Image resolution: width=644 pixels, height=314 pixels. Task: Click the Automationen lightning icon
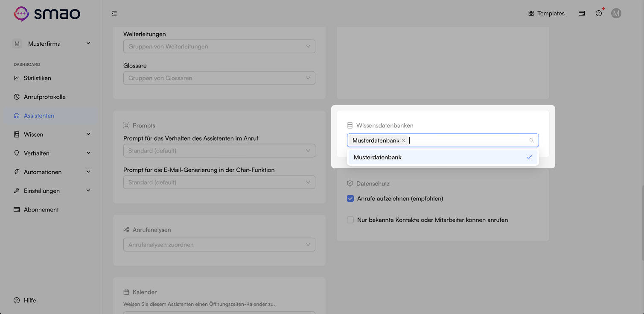(x=17, y=172)
